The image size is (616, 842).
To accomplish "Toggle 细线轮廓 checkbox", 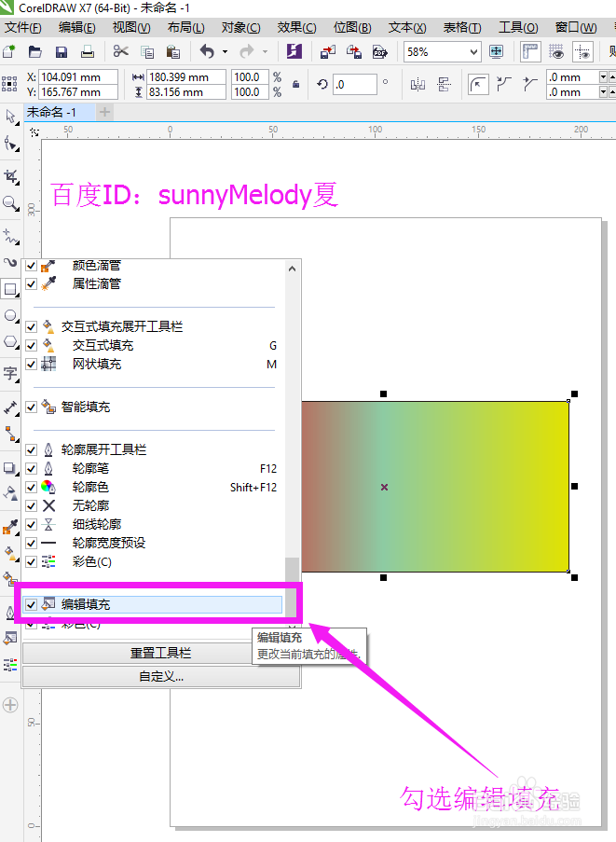I will tap(31, 525).
